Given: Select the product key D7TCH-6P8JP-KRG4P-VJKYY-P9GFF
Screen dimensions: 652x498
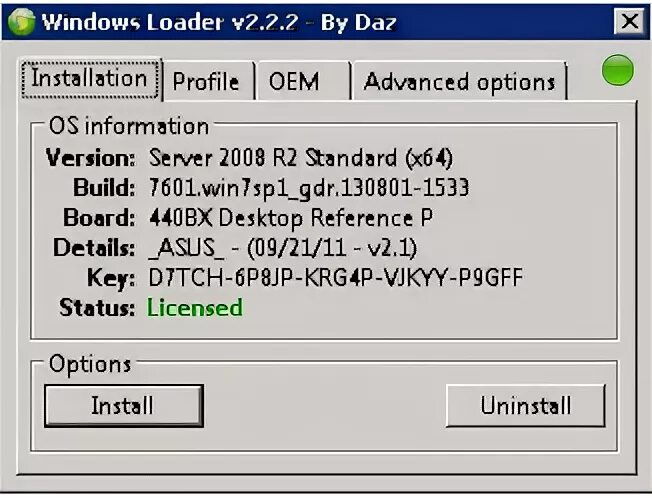Looking at the screenshot, I should [336, 278].
